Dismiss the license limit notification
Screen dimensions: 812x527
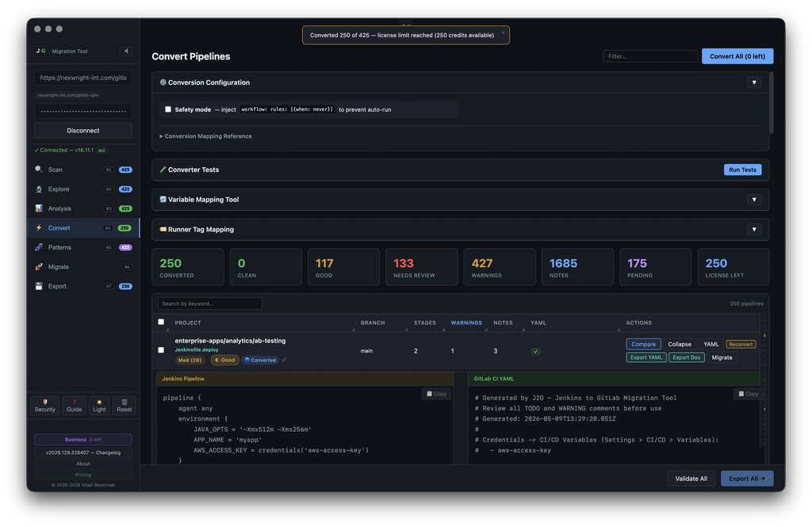tap(503, 32)
